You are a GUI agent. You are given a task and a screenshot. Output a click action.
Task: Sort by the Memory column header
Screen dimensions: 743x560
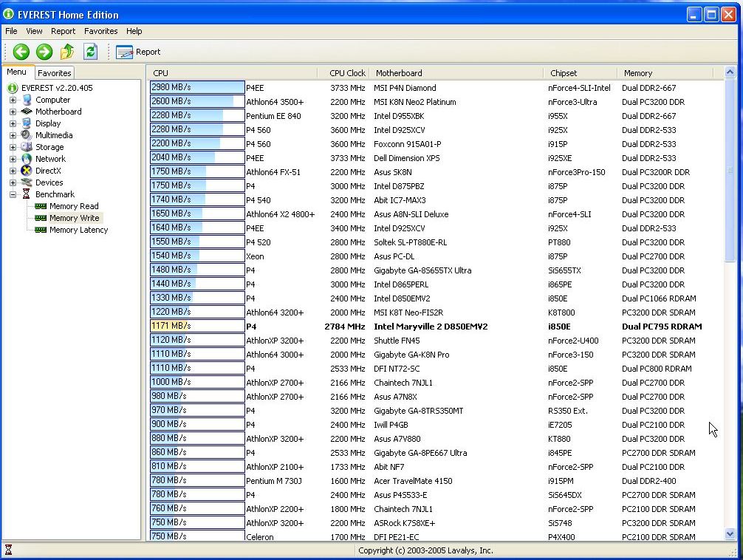pyautogui.click(x=665, y=73)
